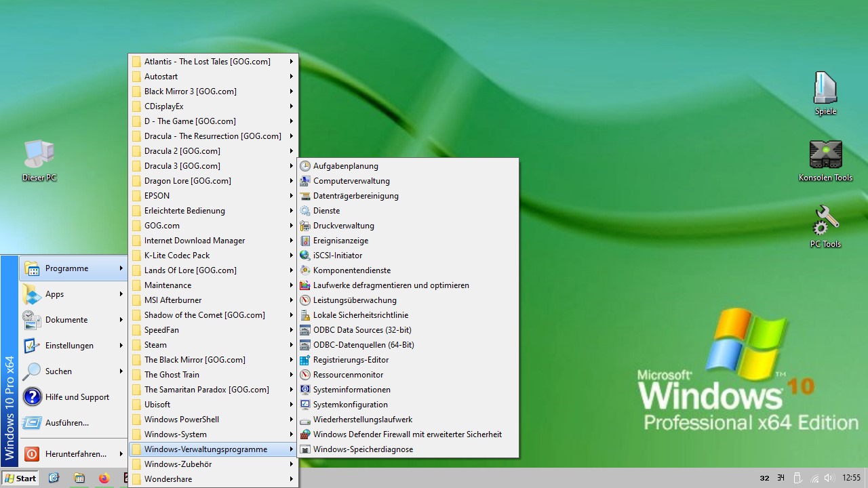
Task: Expand the Ubisoft folder arrow
Action: 292,405
